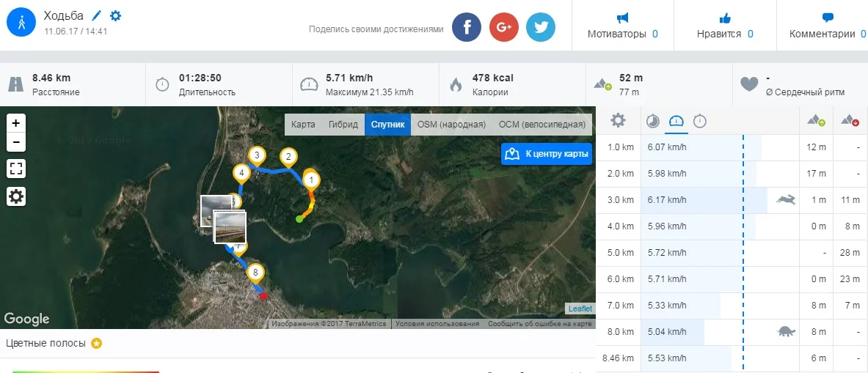Select the Карта map layer tab

pos(303,125)
